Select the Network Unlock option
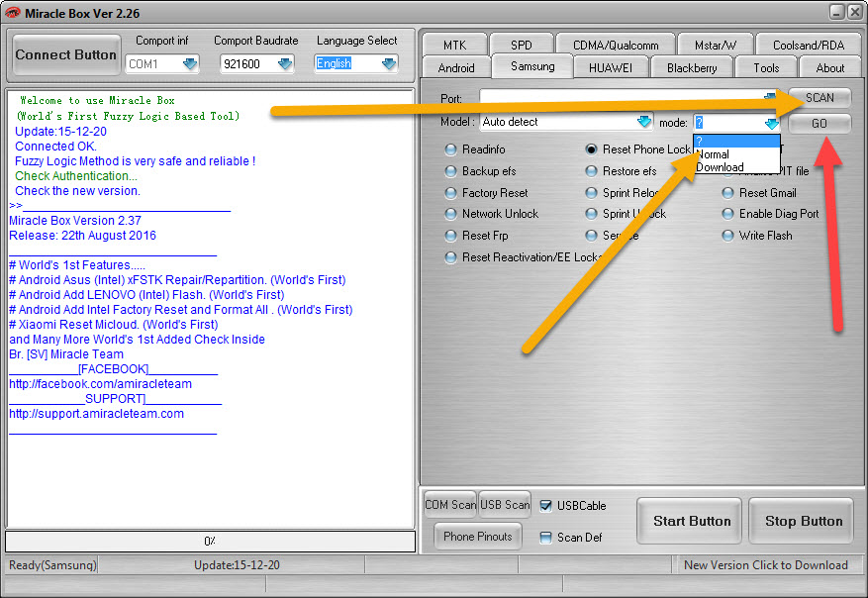Screen dimensions: 868x598 [x=450, y=214]
